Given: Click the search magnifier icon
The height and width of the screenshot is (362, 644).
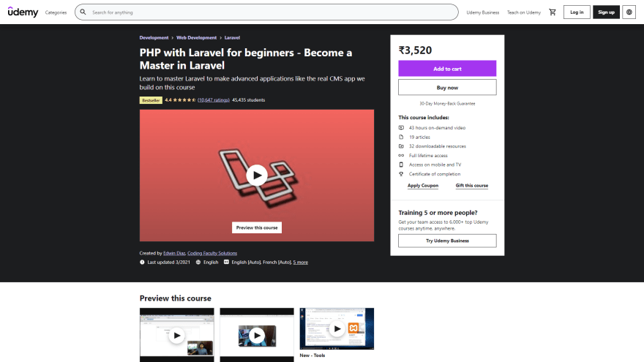Looking at the screenshot, I should tap(83, 12).
